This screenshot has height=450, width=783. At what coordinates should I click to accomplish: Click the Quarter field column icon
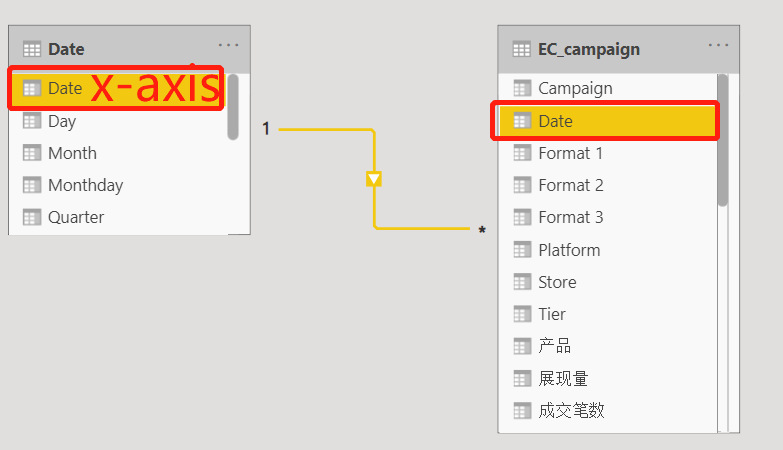click(32, 217)
